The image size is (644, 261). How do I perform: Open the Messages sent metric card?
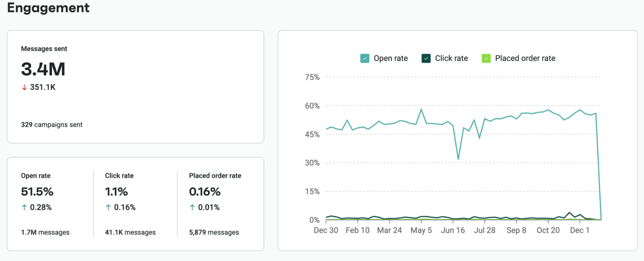135,86
